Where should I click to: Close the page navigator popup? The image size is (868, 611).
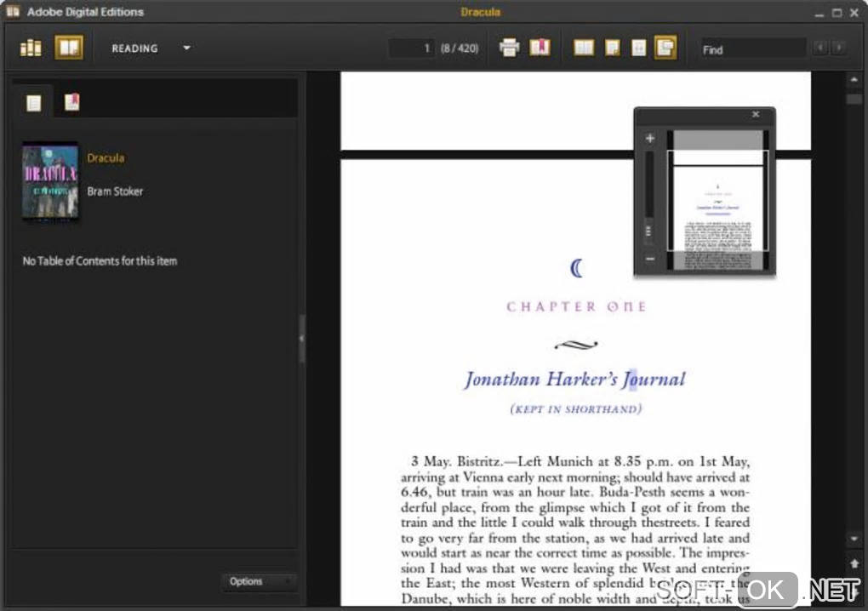coord(756,115)
